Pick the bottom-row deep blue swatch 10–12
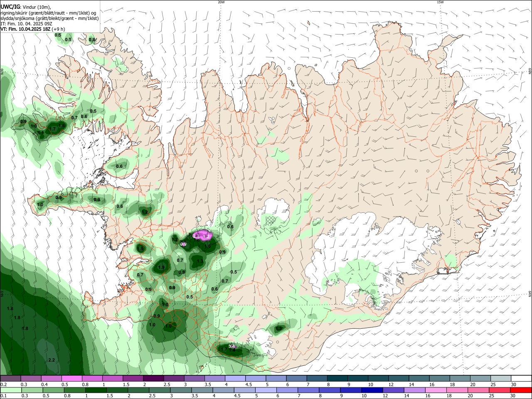 click(372, 390)
